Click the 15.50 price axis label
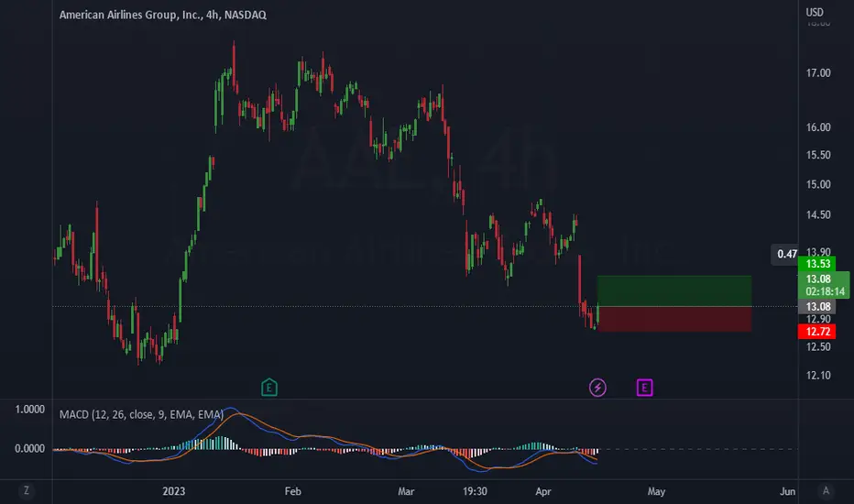854x504 pixels. click(818, 155)
